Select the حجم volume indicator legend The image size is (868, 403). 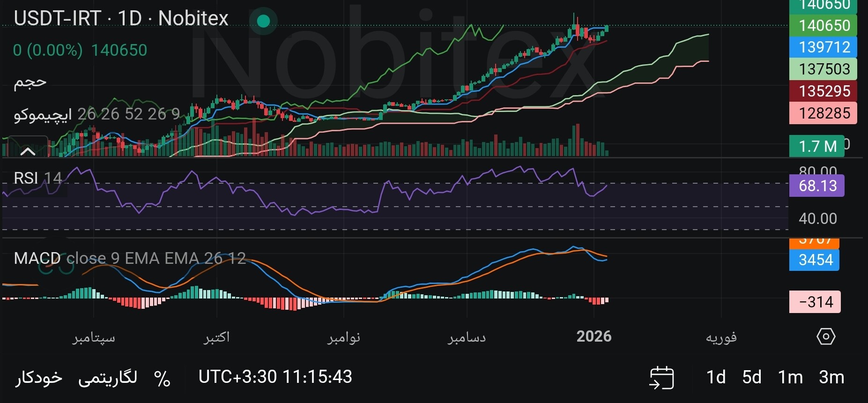[30, 82]
